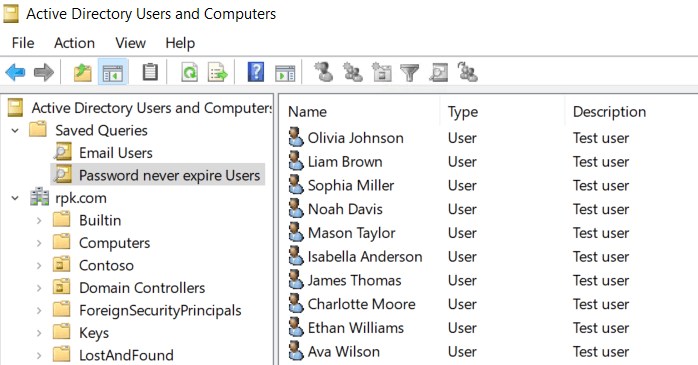Viewport: 698px width, 365px height.
Task: Sort by the Type column header
Action: click(x=463, y=112)
